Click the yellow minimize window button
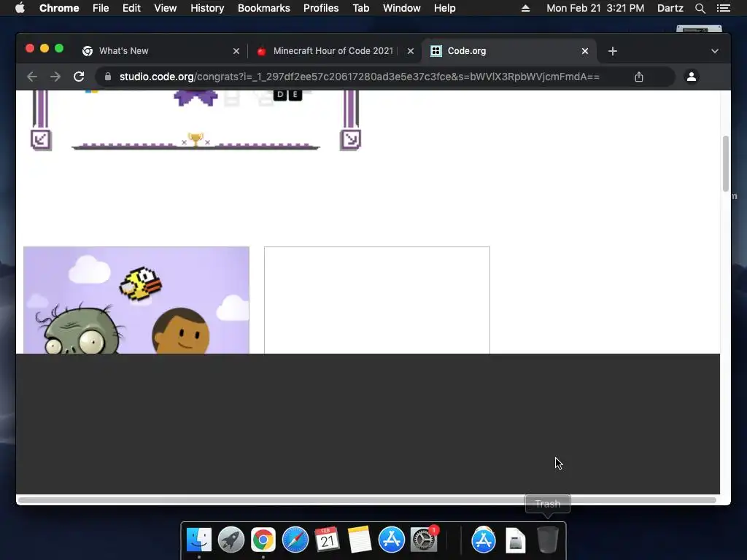747x560 pixels. coord(44,48)
